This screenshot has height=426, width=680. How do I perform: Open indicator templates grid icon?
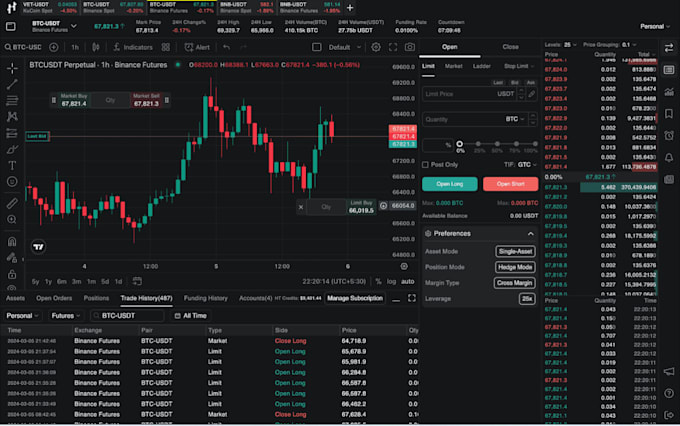coord(166,47)
